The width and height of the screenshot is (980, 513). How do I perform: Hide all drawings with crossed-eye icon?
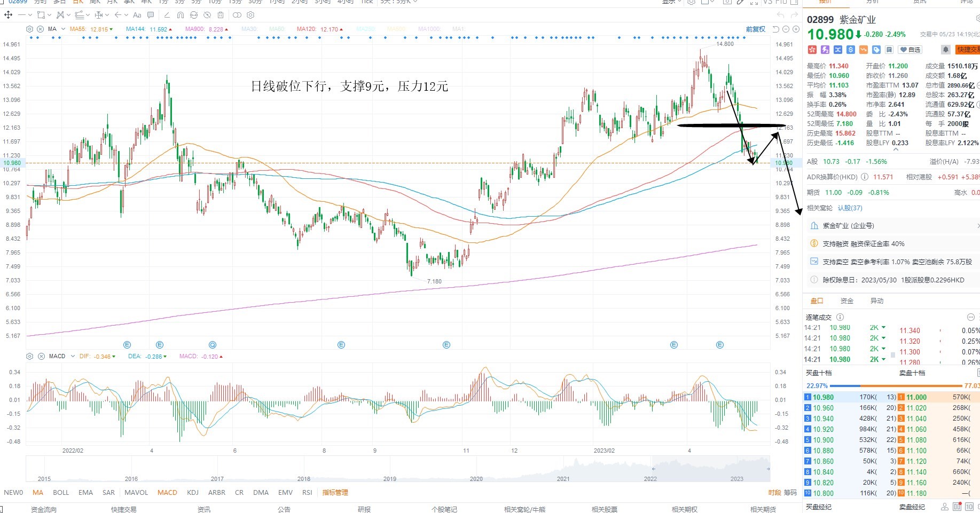coord(207,15)
